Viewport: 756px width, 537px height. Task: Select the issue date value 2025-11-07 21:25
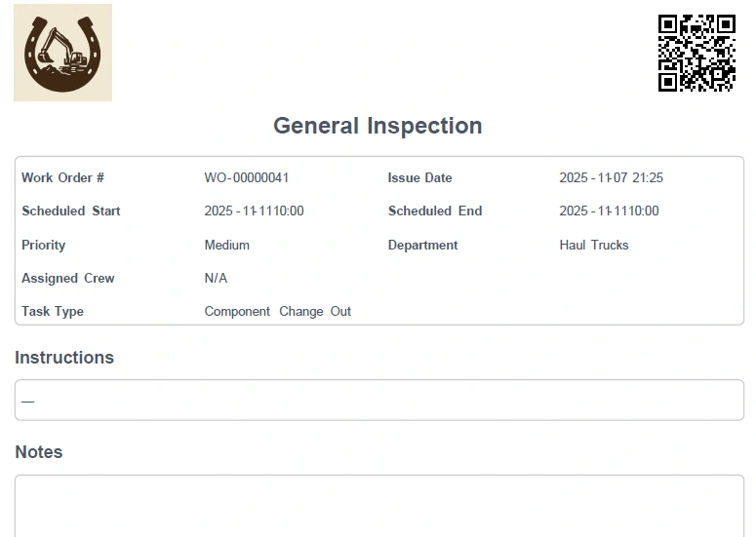[611, 177]
